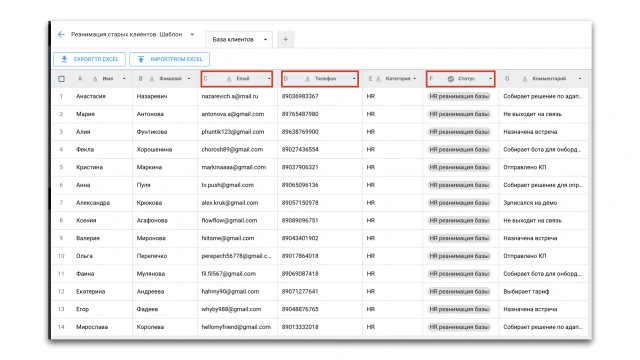The width and height of the screenshot is (640, 360).
Task: Click the Import from Excel button
Action: (x=169, y=59)
